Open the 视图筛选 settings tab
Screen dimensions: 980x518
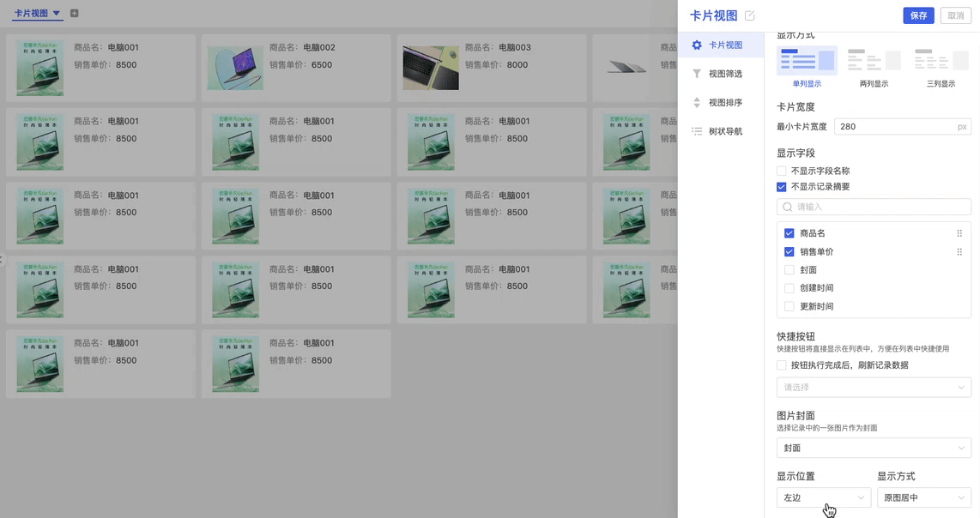click(724, 74)
